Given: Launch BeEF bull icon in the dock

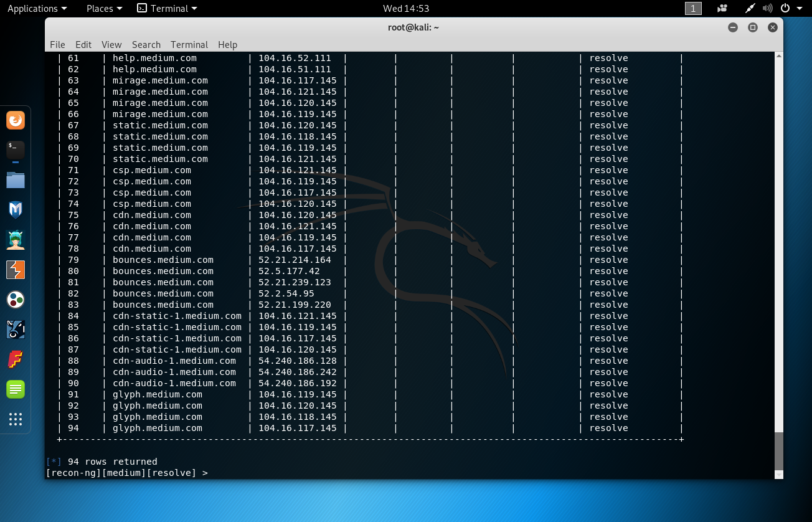Looking at the screenshot, I should point(16,330).
